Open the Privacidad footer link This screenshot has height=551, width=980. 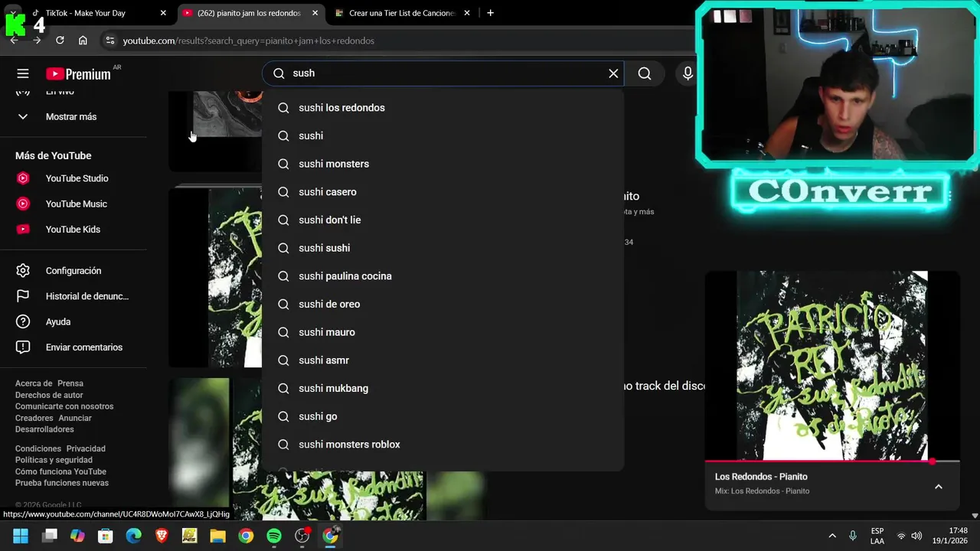click(x=86, y=448)
